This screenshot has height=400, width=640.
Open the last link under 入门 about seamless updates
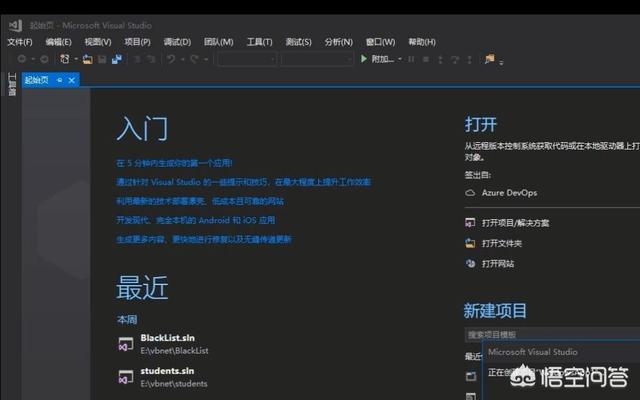204,239
